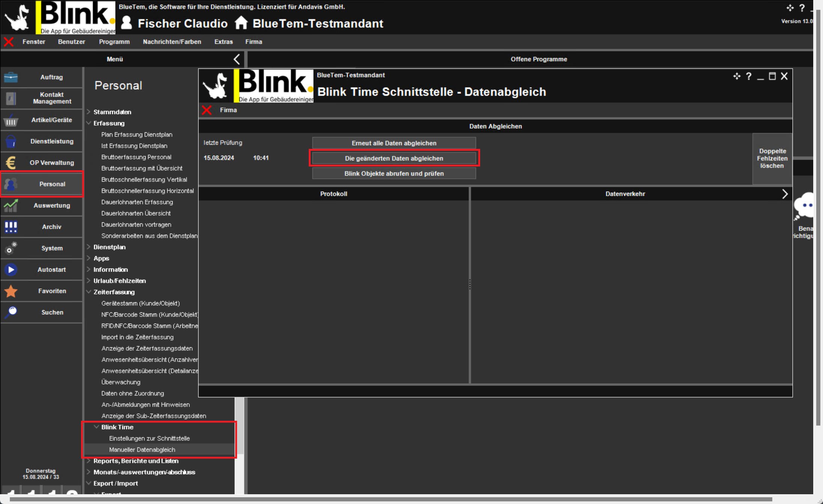823x504 pixels.
Task: Select the OP Verwaltung euro icon
Action: [x=11, y=163]
